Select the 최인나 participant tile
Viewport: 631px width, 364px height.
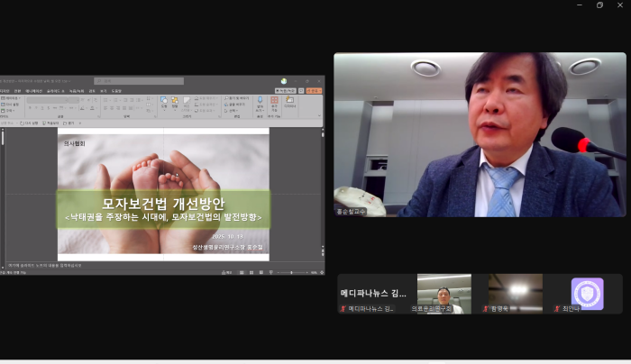coord(587,294)
